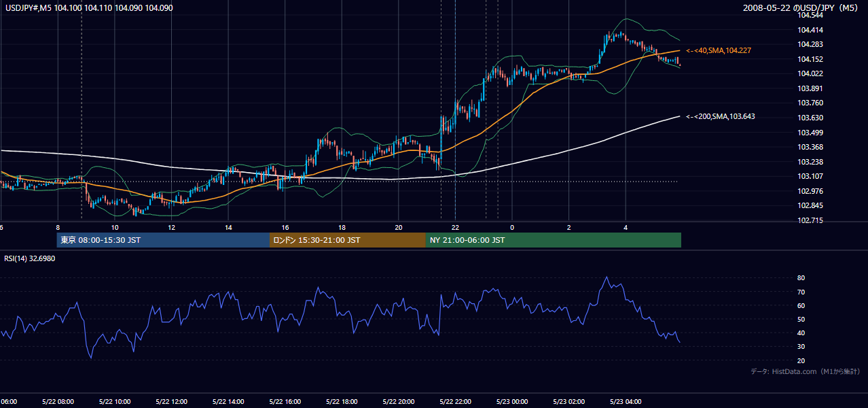Click the date label 5/22 12:00
The height and width of the screenshot is (408, 868).
[171, 402]
